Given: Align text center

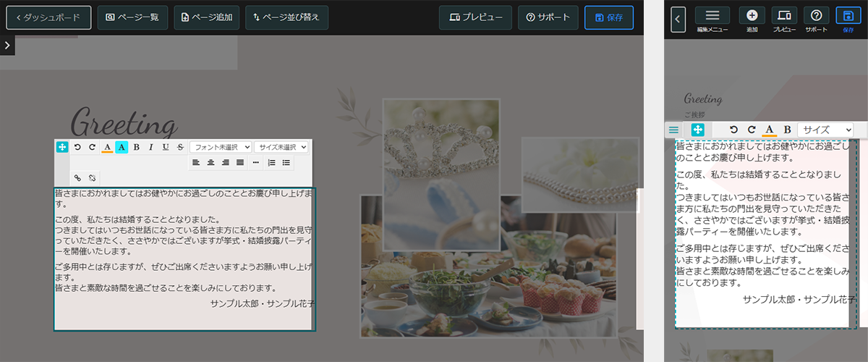Looking at the screenshot, I should pyautogui.click(x=210, y=163).
